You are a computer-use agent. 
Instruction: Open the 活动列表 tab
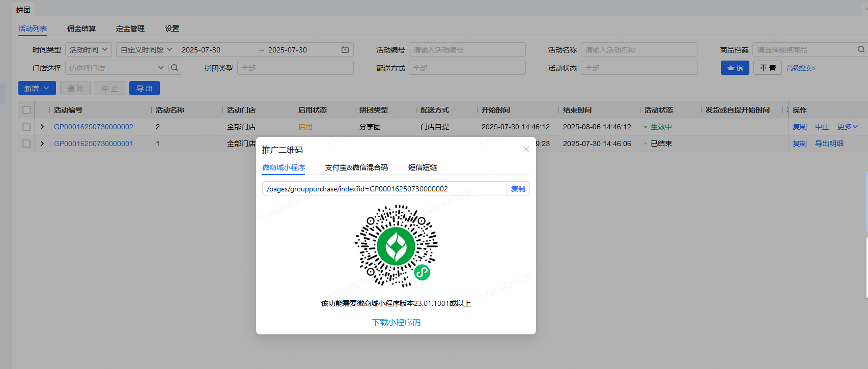(33, 29)
